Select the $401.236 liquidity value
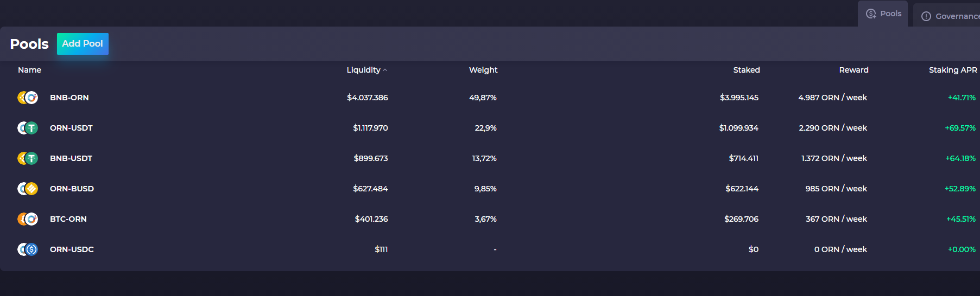Viewport: 980px width, 296px height. [x=371, y=219]
